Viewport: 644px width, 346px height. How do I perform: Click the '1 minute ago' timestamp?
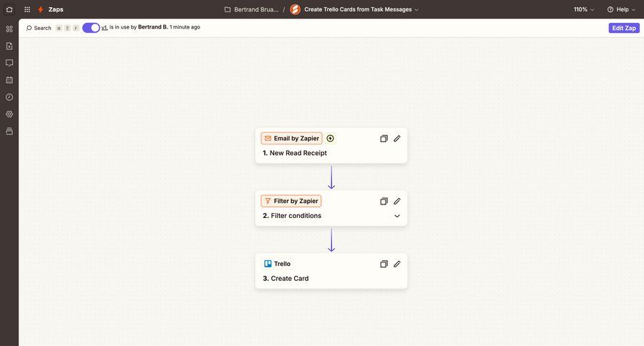coord(185,27)
